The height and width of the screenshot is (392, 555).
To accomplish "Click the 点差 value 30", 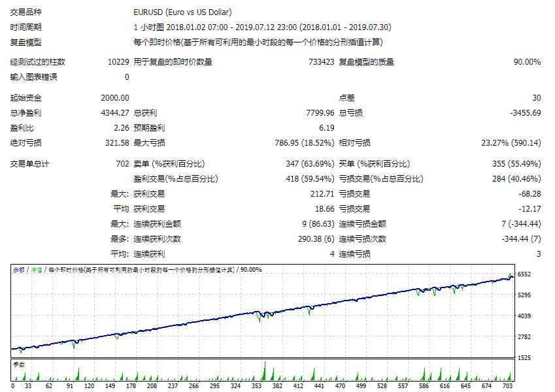I will tap(537, 97).
